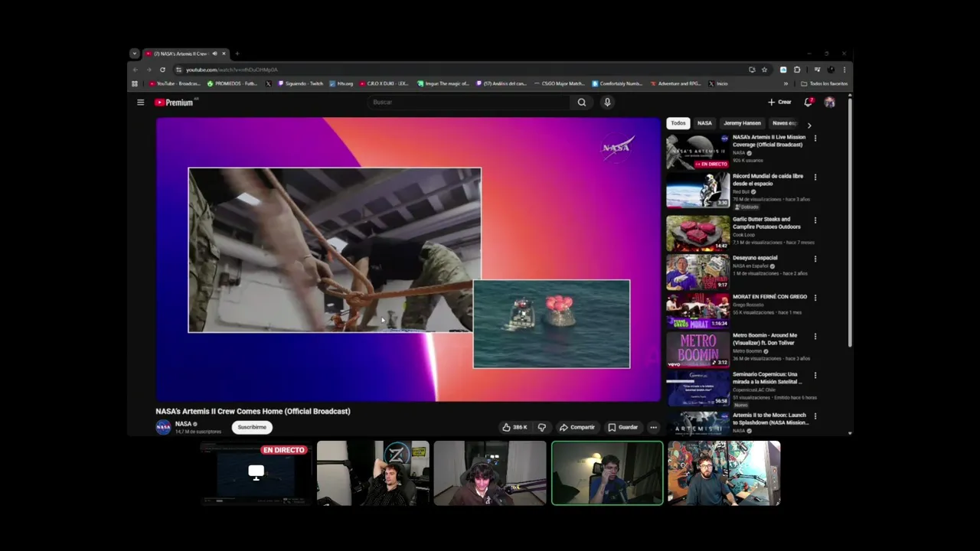Open CSGO Major Match bookmark
Image resolution: width=980 pixels, height=551 pixels.
tap(560, 83)
